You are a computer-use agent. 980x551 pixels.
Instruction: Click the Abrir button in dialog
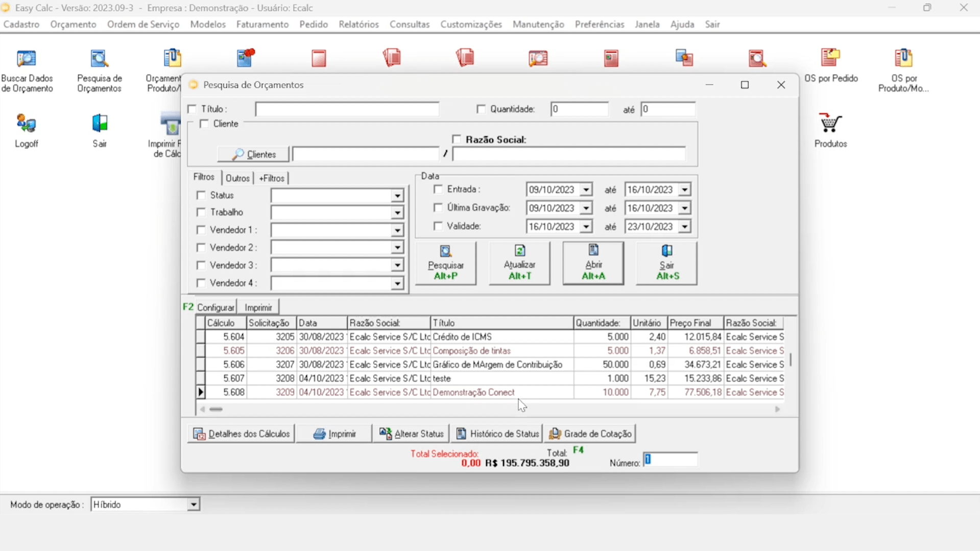[x=593, y=263]
